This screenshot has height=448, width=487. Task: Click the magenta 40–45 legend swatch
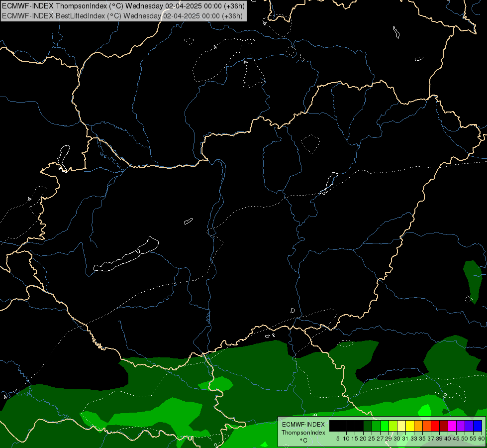[x=452, y=426]
